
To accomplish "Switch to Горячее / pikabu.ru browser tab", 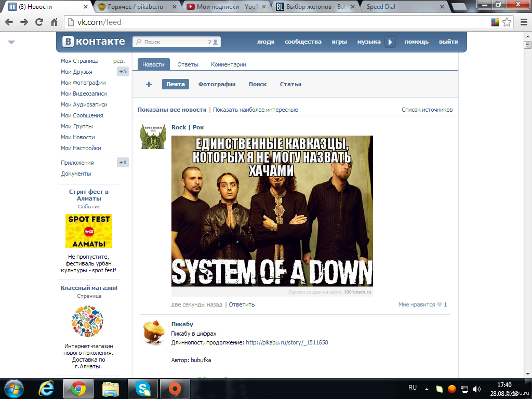I will (137, 6).
